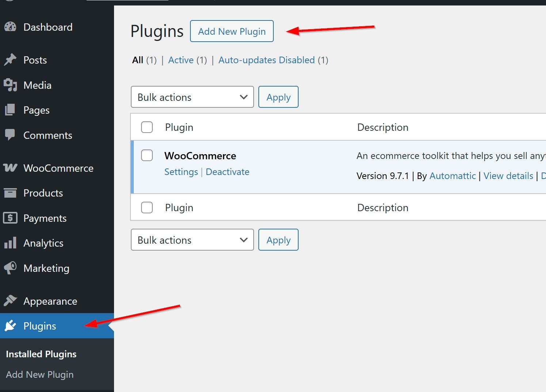Show Auto-updates Disabled plugins
The height and width of the screenshot is (392, 546).
point(266,60)
